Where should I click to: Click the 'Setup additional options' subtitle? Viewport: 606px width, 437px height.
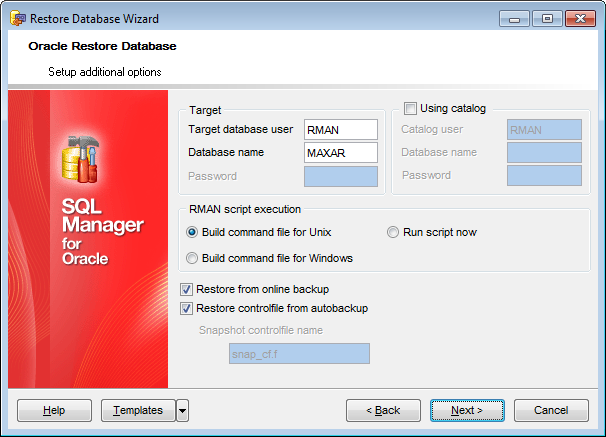(x=105, y=72)
